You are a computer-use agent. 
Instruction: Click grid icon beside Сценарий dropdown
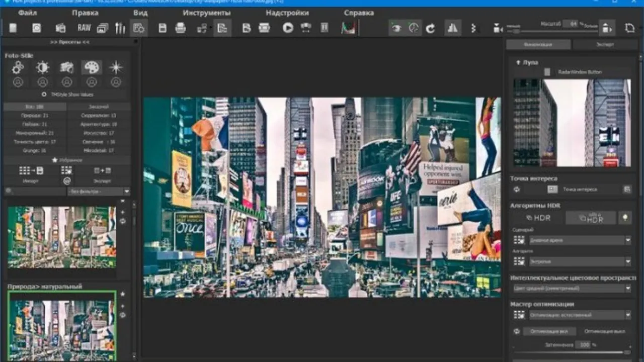pyautogui.click(x=519, y=240)
